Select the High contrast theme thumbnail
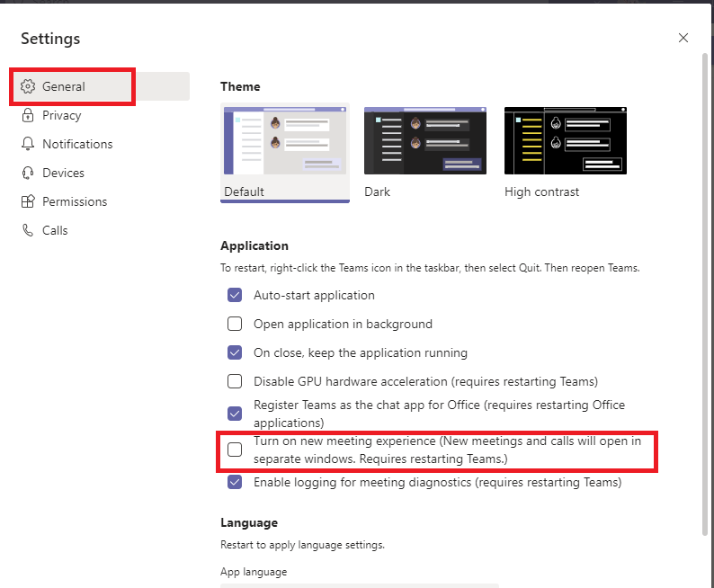The height and width of the screenshot is (588, 714). (566, 140)
